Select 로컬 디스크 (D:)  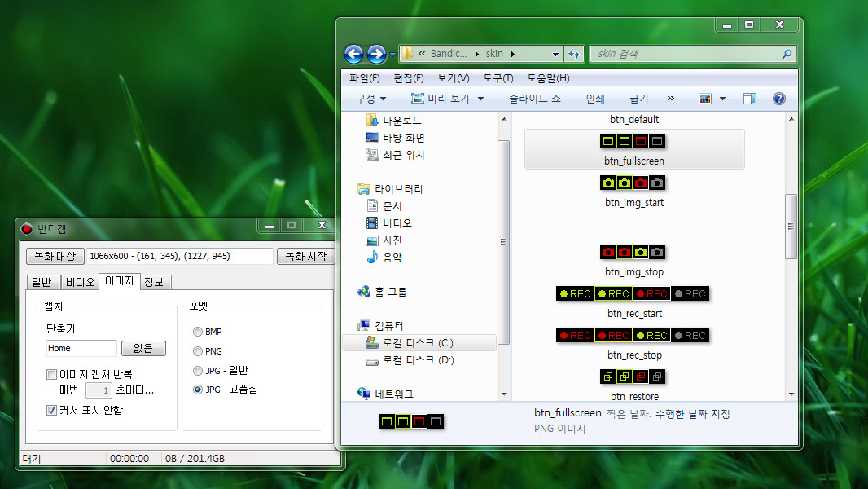pyautogui.click(x=410, y=360)
